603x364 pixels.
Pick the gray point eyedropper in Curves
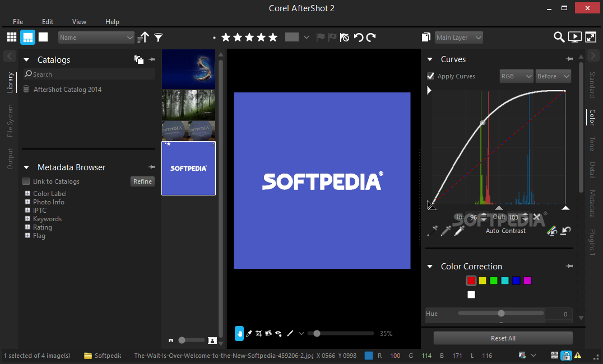[446, 231]
